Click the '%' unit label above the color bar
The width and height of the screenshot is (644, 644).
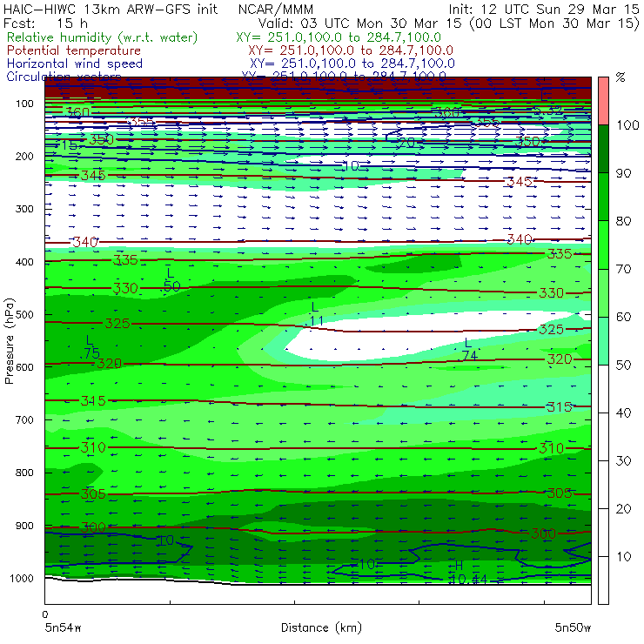(x=621, y=77)
